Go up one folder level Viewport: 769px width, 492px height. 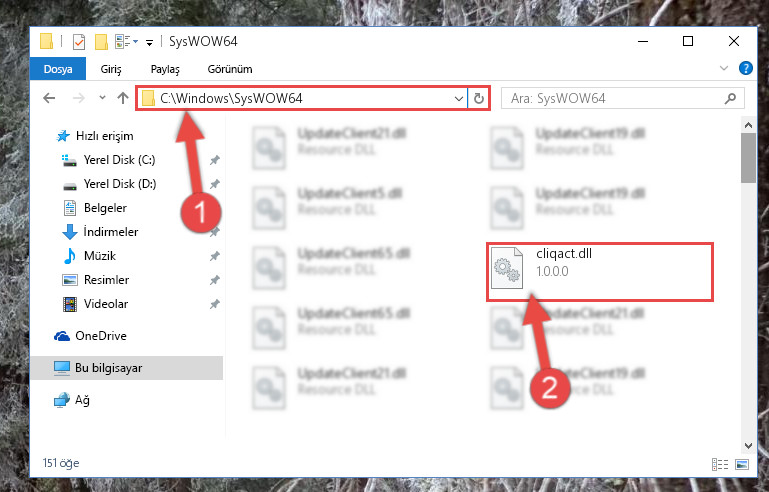123,98
